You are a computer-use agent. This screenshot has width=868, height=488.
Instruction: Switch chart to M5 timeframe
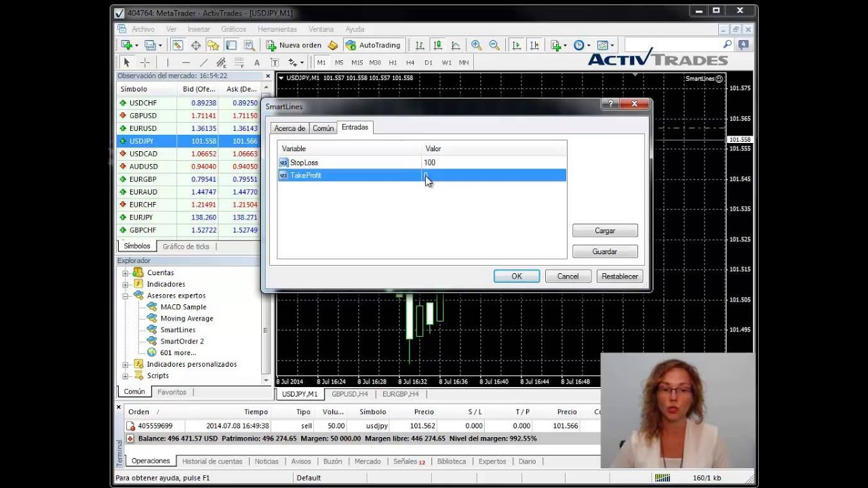click(339, 62)
